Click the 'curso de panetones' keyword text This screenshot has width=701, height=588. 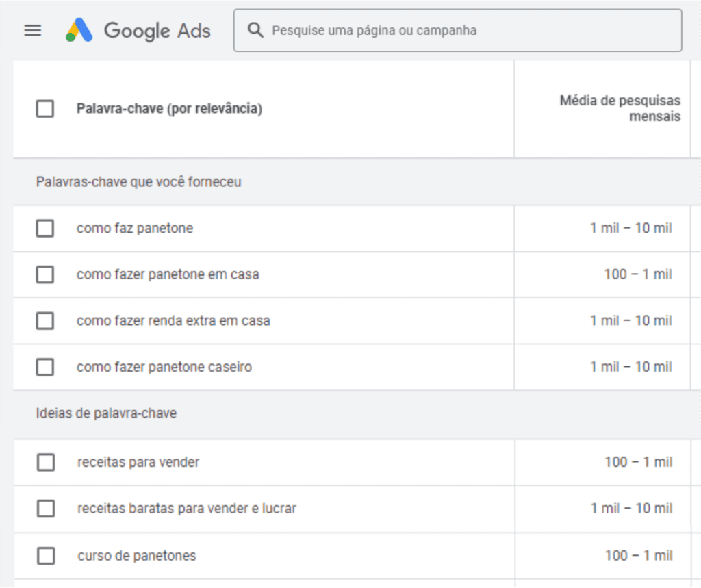pos(137,556)
